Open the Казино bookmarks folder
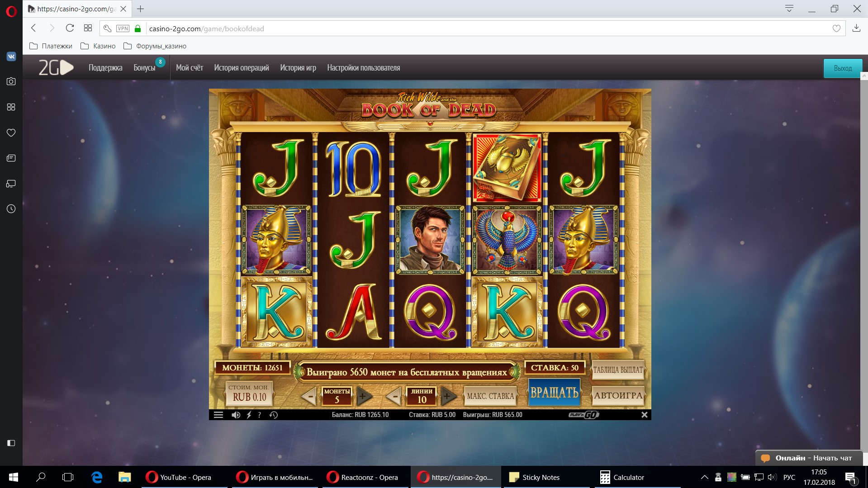Screen dimensions: 868x488 point(98,46)
